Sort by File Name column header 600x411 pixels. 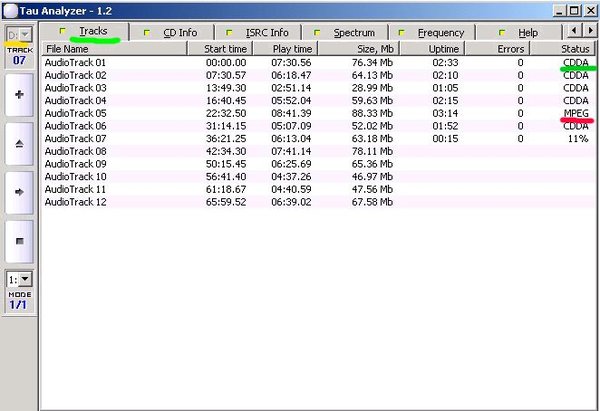pyautogui.click(x=114, y=49)
